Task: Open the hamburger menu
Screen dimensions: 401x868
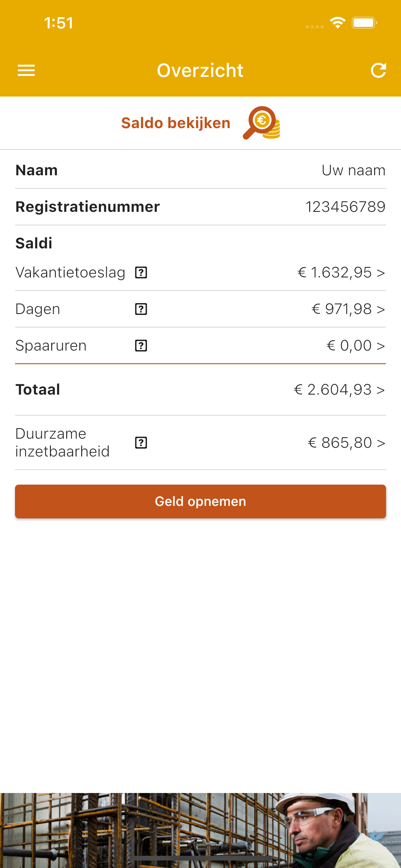Action: [26, 70]
